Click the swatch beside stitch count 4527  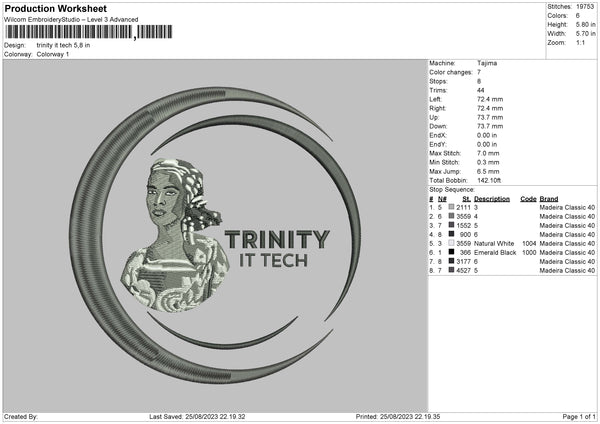click(452, 270)
